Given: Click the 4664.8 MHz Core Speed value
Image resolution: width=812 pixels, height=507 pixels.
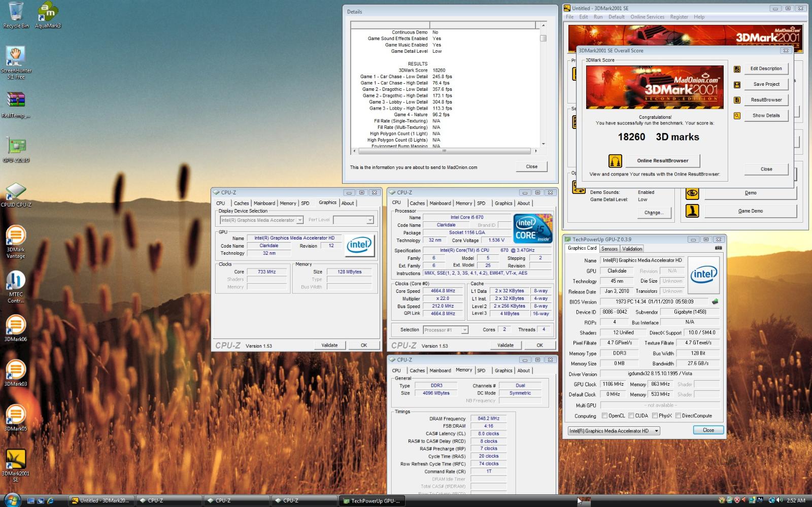Looking at the screenshot, I should click(x=443, y=291).
